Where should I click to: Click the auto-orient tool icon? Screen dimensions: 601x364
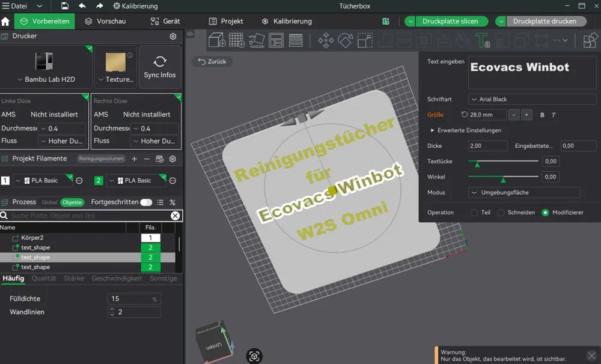(x=257, y=40)
